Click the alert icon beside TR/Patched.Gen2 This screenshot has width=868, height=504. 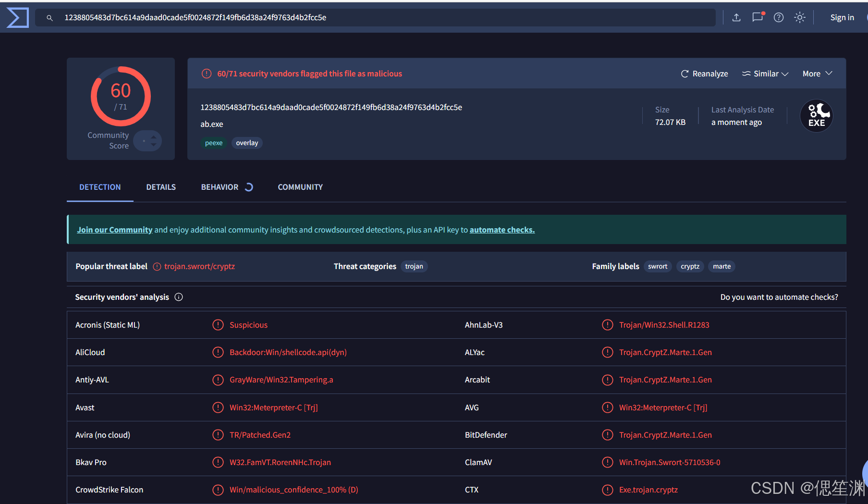[218, 435]
